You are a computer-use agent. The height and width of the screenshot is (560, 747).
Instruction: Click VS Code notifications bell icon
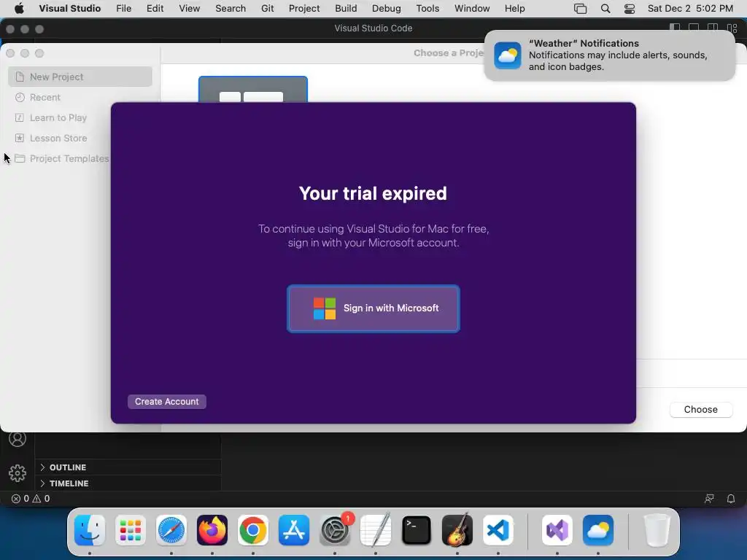point(731,499)
